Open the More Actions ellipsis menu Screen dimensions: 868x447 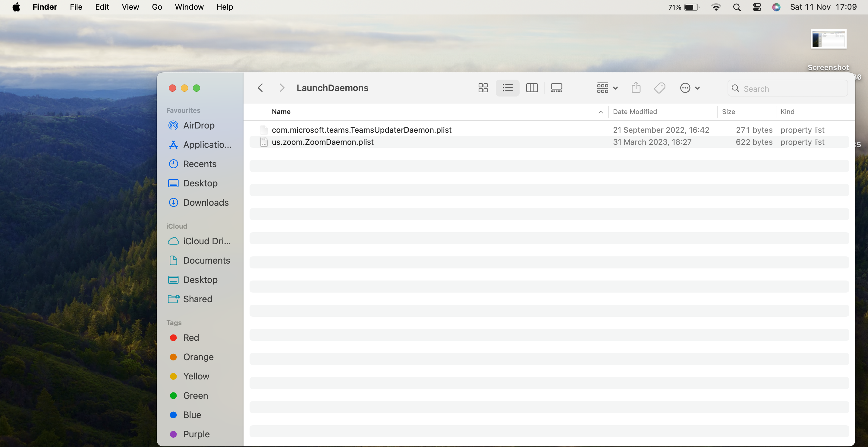(x=689, y=88)
